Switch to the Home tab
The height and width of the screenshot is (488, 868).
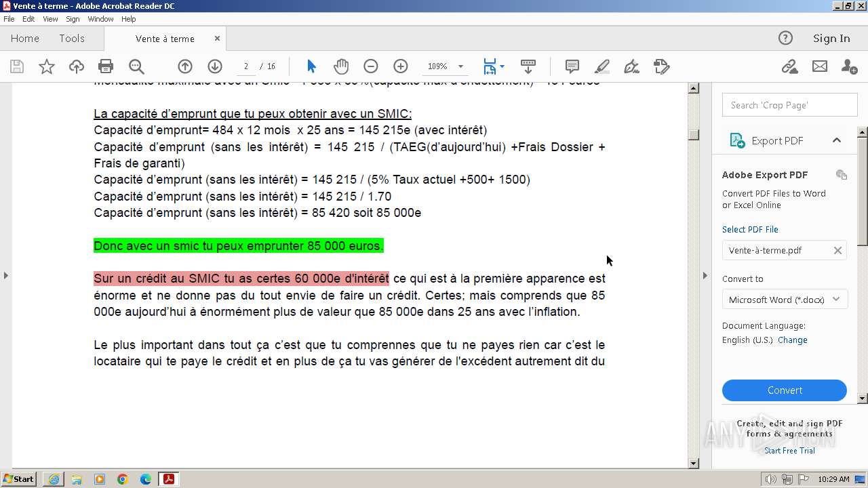[25, 39]
